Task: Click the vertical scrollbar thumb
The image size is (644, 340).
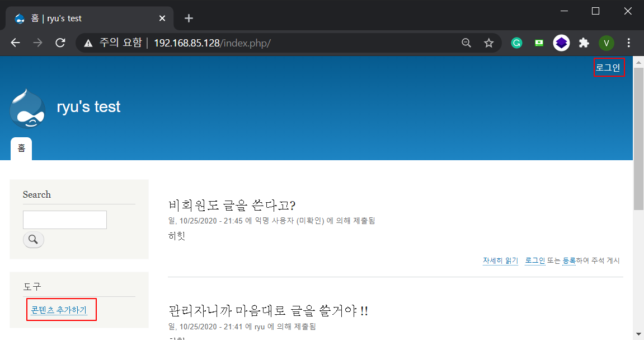Action: [638, 139]
